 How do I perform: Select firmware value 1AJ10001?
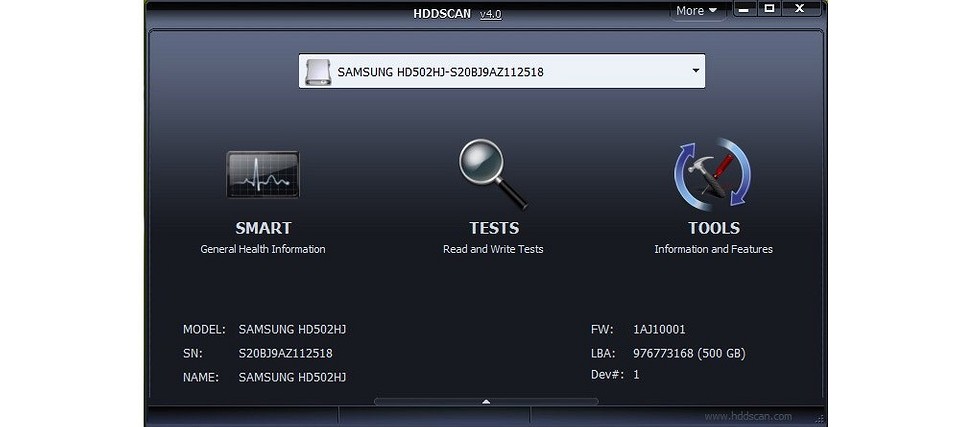tap(659, 330)
